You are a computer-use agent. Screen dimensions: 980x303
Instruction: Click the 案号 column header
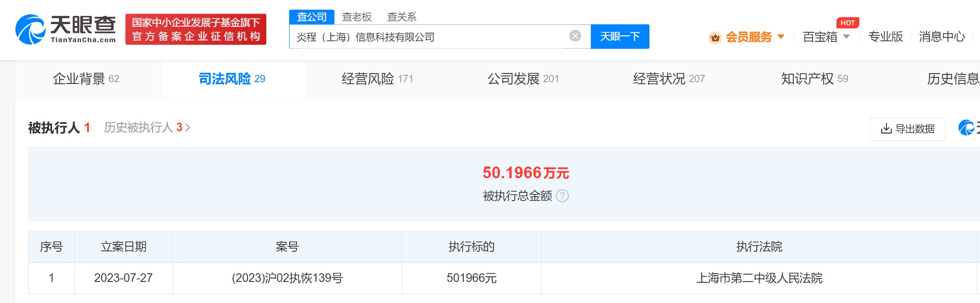coord(287,247)
